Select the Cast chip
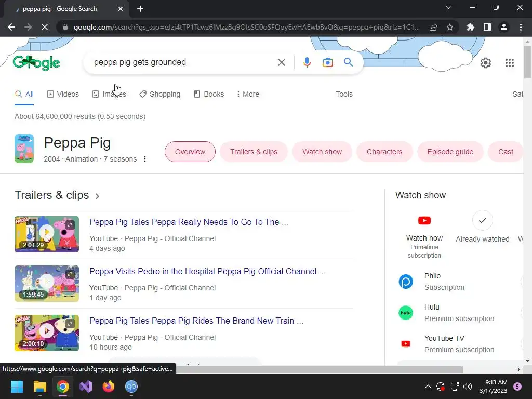 click(506, 152)
